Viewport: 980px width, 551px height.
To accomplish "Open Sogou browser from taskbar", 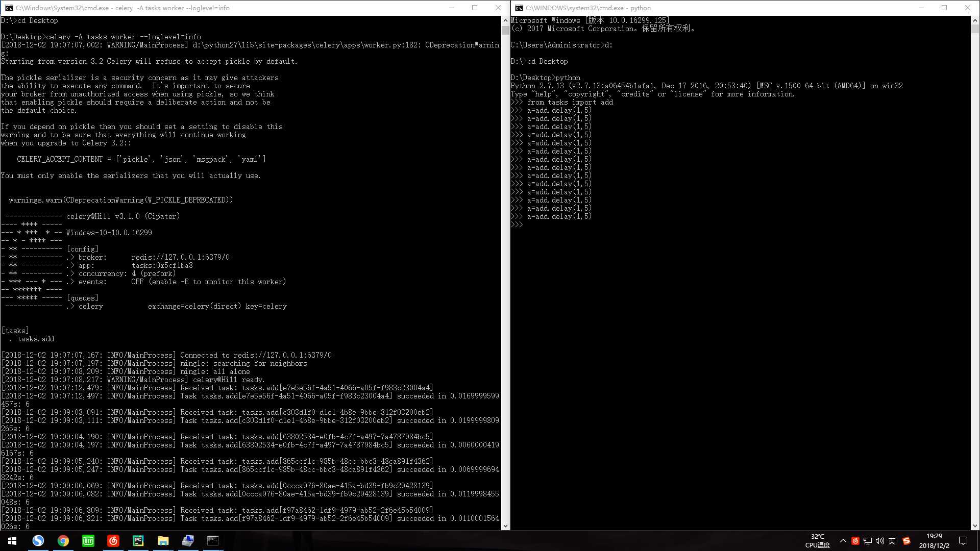I will 38,541.
